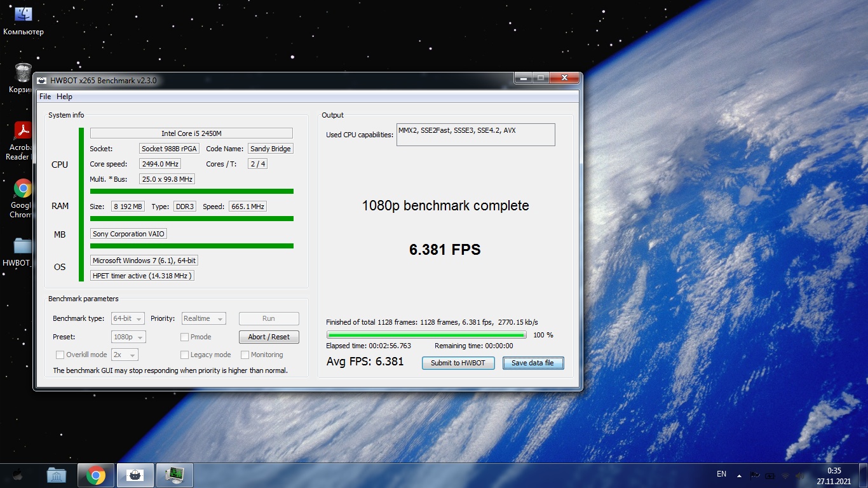
Task: Click the Sony Corporation VAIO value
Action: (128, 234)
